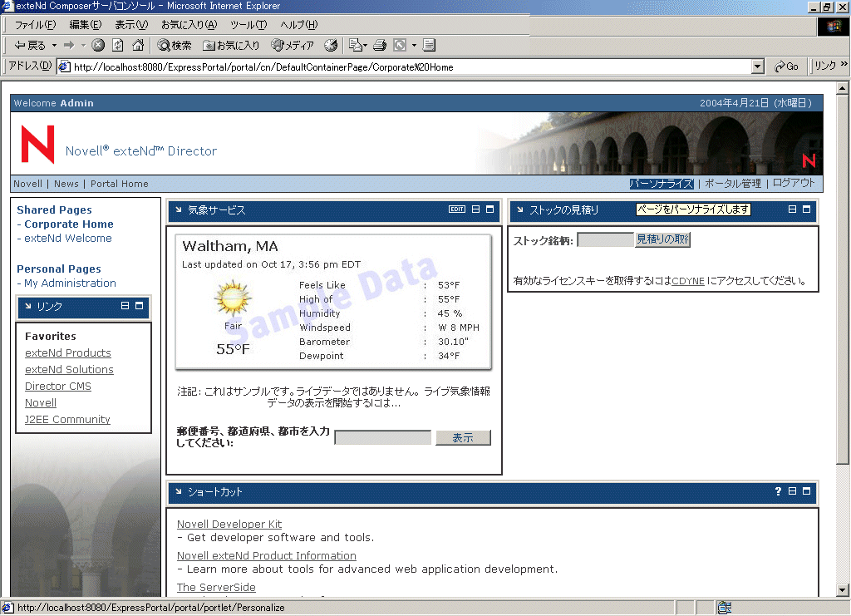The image size is (851, 616).
Task: Minimize the shortcut portlet
Action: point(792,491)
